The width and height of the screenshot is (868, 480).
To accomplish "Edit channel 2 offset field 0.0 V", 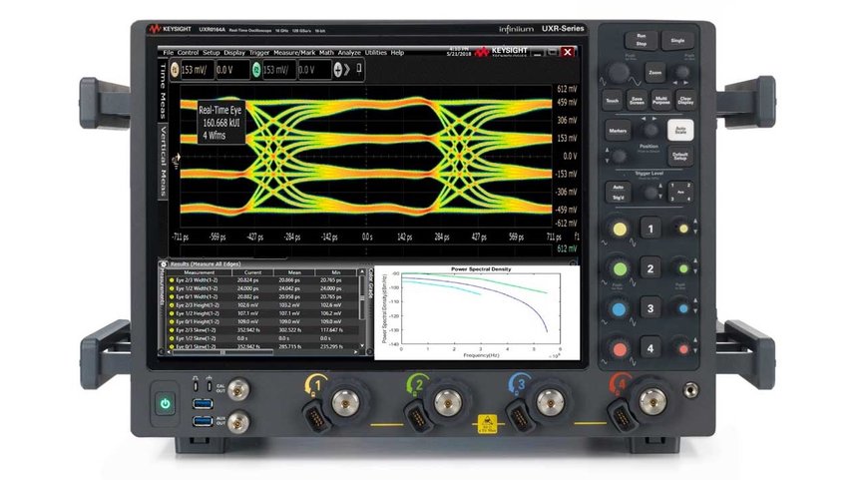I will [314, 70].
